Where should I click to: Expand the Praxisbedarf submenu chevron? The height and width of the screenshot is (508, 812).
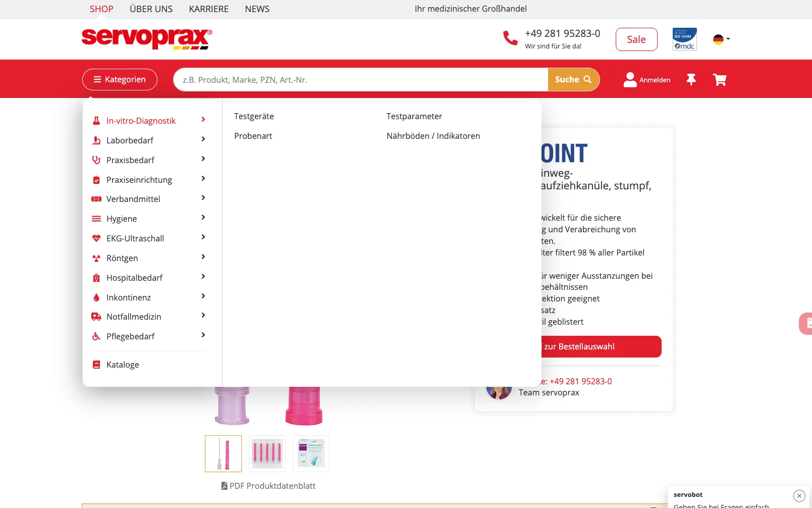click(203, 159)
